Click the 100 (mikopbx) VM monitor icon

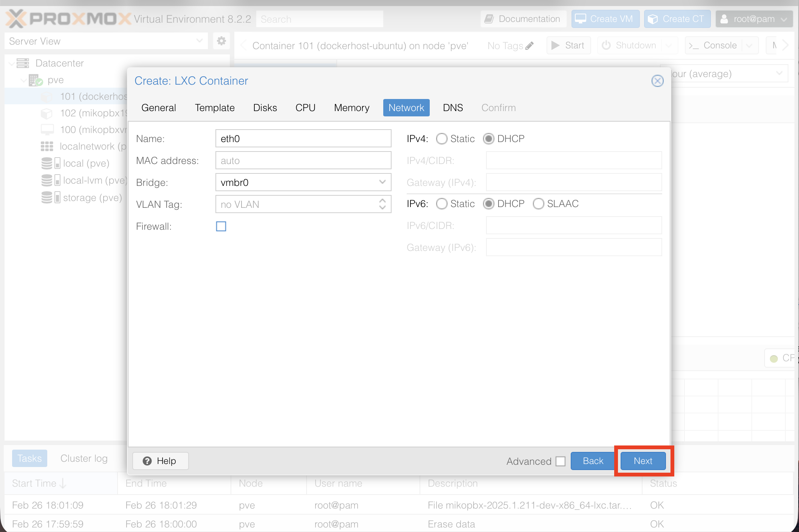tap(47, 130)
